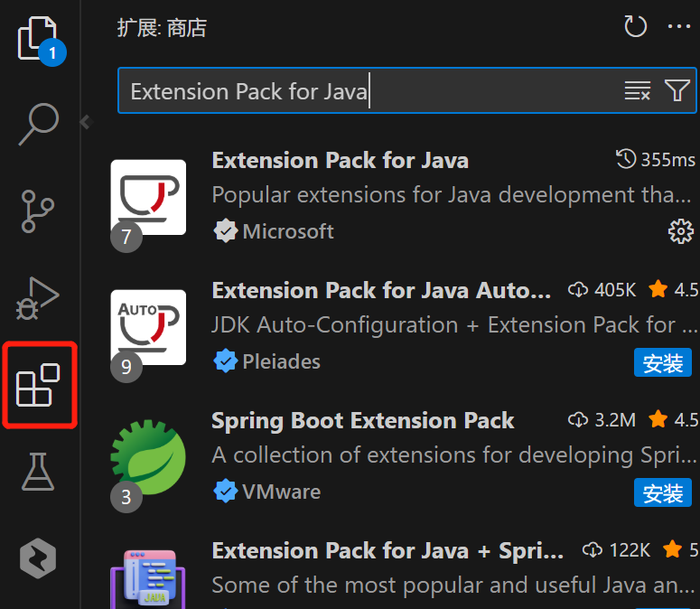700x609 pixels.
Task: Open the Run and Debug view
Action: [38, 297]
